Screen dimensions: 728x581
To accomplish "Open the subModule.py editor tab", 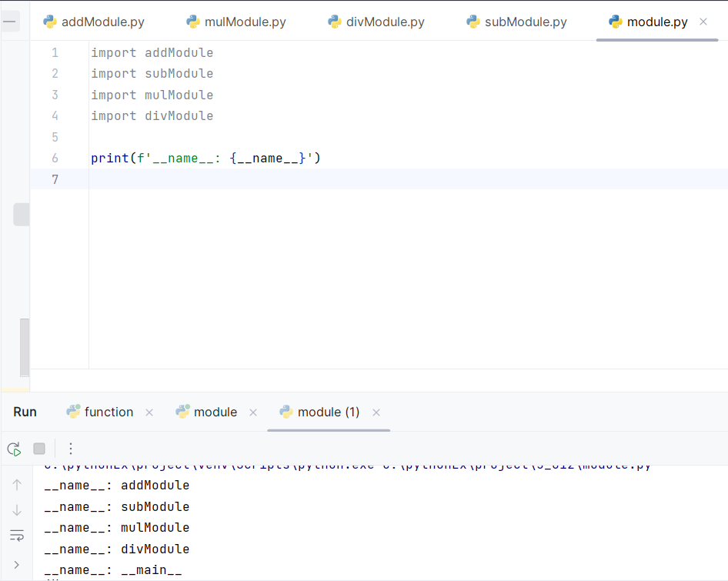I will tap(516, 22).
